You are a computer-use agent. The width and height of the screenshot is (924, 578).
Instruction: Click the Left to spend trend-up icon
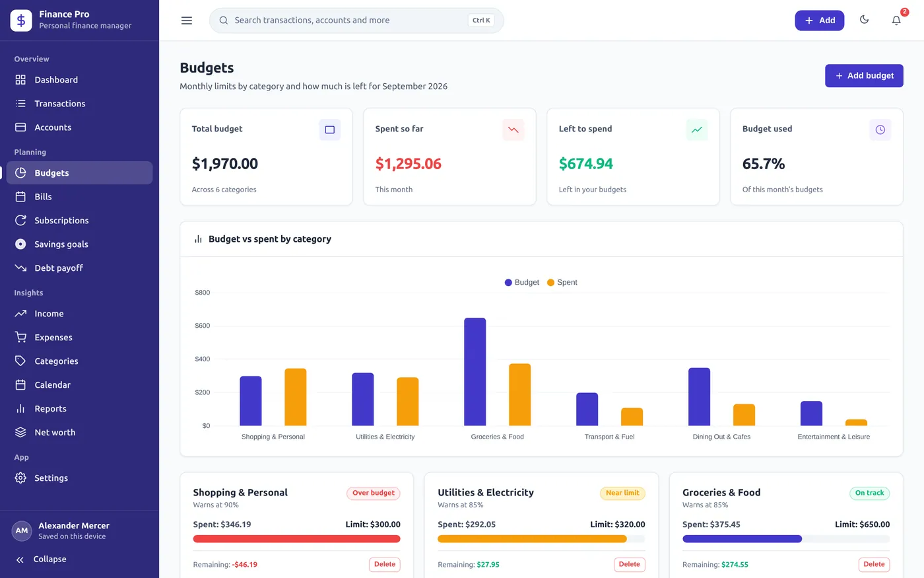[x=697, y=129]
